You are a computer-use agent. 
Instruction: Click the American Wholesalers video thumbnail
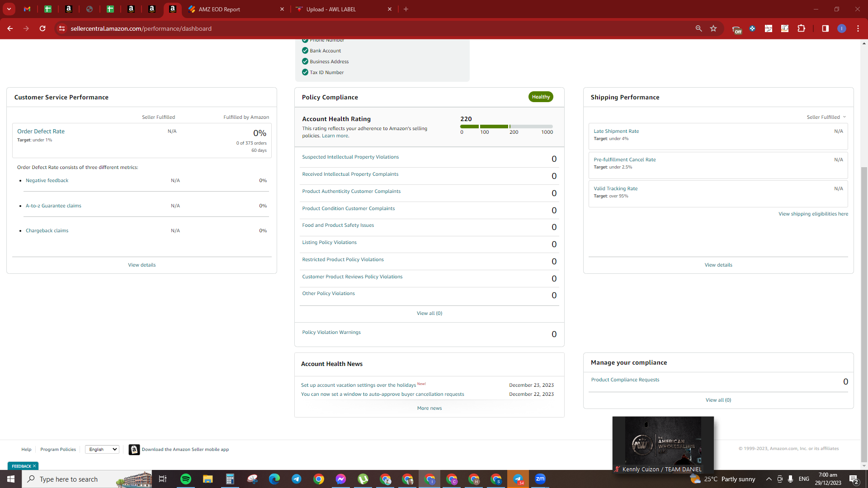click(663, 445)
